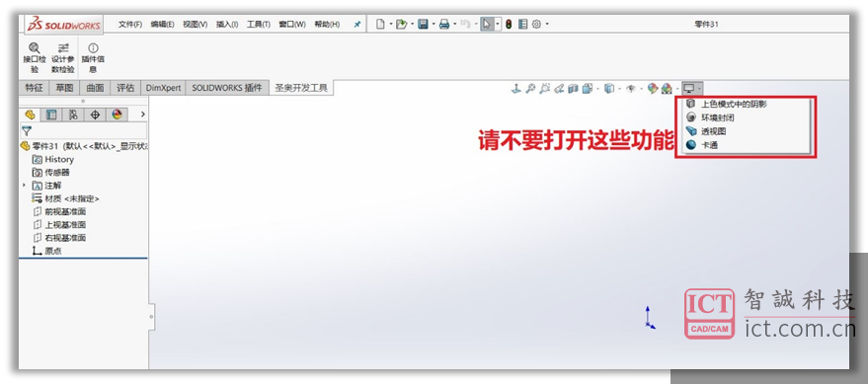Select the 传感器 sensors tree item
The width and height of the screenshot is (868, 384).
tap(51, 172)
